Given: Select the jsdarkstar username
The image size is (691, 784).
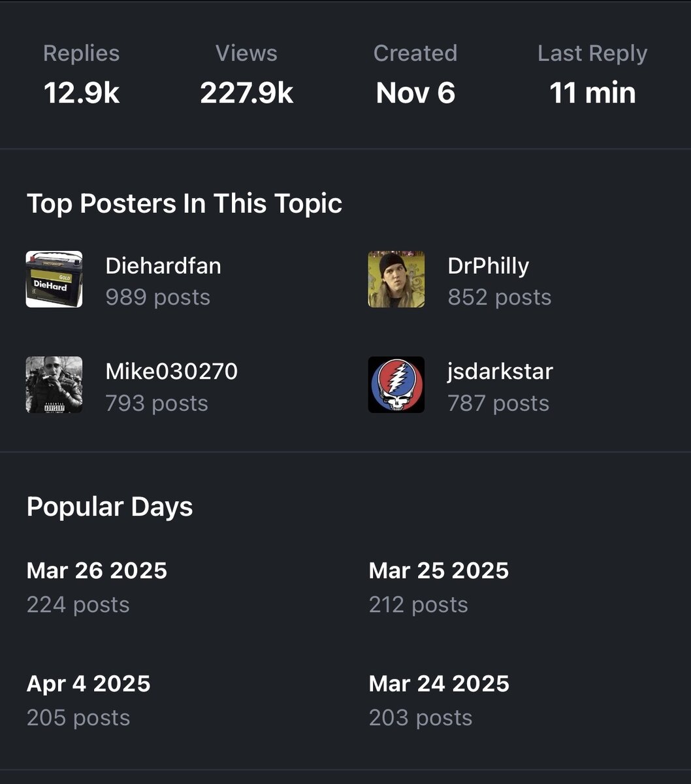Looking at the screenshot, I should tap(500, 371).
